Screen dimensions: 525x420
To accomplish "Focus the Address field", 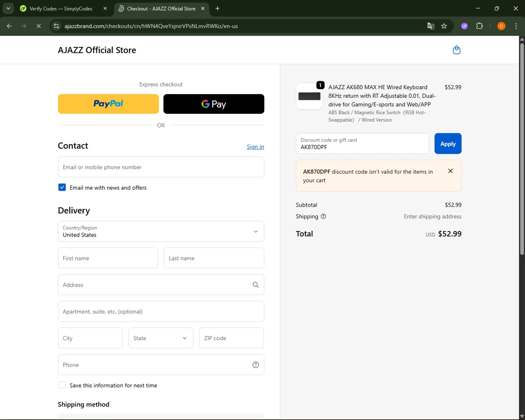I will click(x=161, y=285).
